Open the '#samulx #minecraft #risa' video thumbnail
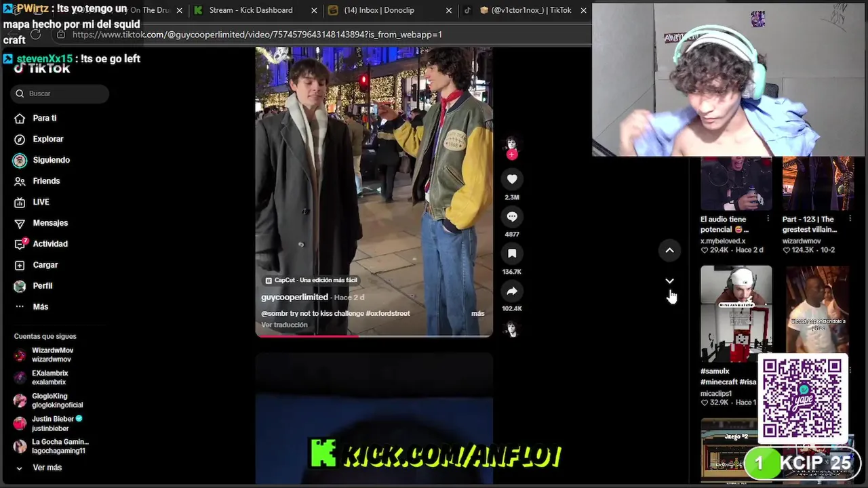The height and width of the screenshot is (488, 868). [736, 314]
